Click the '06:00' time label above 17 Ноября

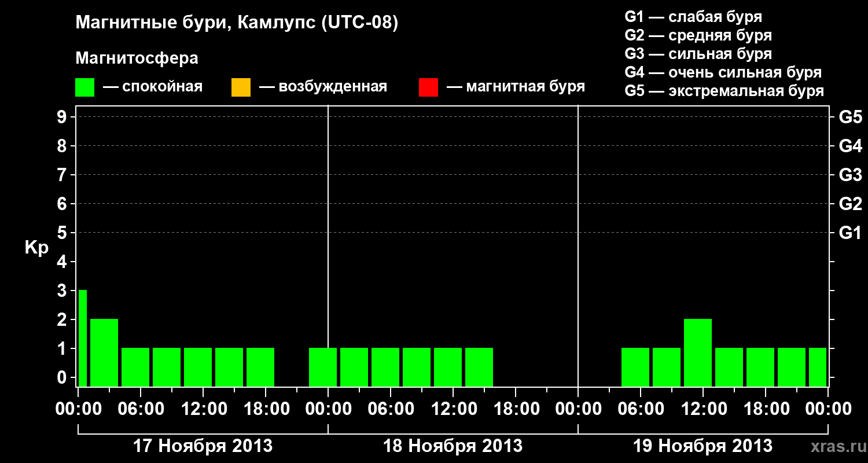141,409
